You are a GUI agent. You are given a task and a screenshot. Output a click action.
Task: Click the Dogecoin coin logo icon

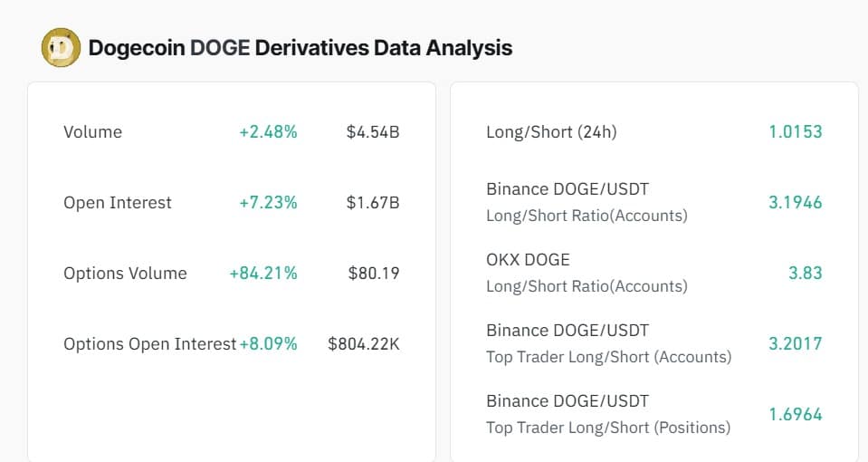click(62, 48)
